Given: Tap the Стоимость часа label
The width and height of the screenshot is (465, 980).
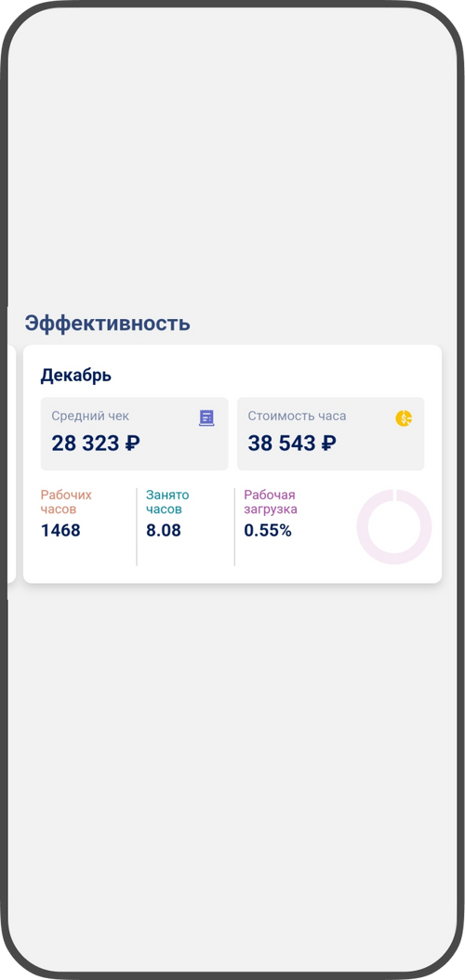Looking at the screenshot, I should tap(297, 417).
